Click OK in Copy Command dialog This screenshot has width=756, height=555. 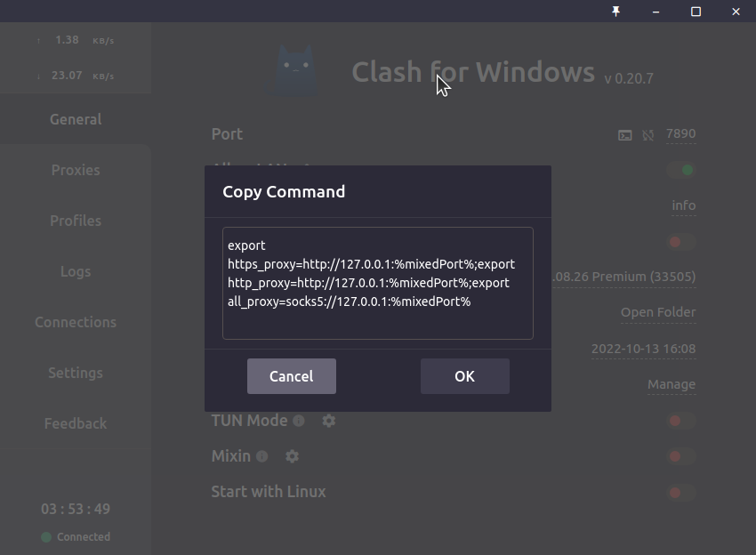465,376
